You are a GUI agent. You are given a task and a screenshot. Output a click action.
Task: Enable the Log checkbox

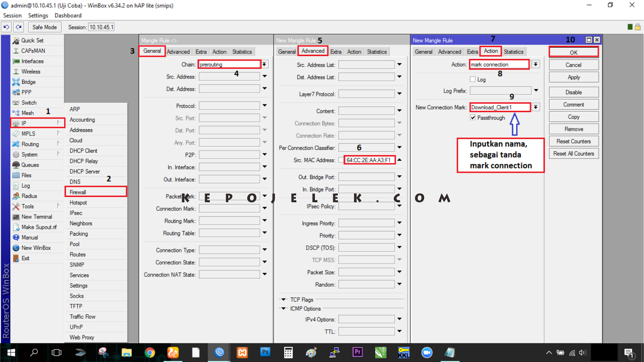click(473, 79)
